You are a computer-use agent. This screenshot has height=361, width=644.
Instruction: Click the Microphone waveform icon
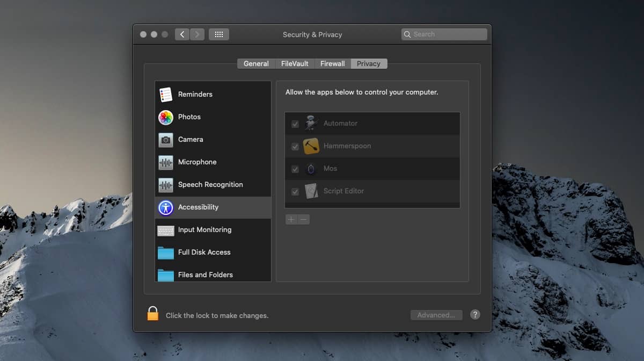[x=166, y=162]
